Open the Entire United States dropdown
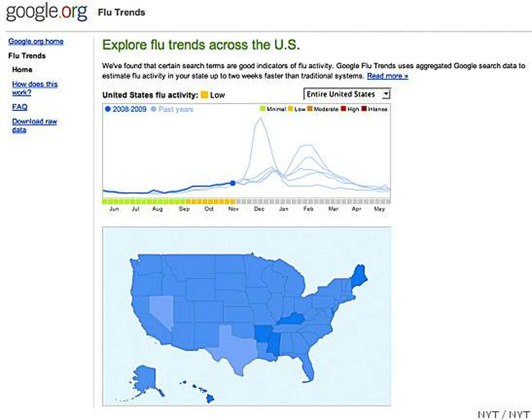Viewport: 532px width, 420px height. point(347,94)
